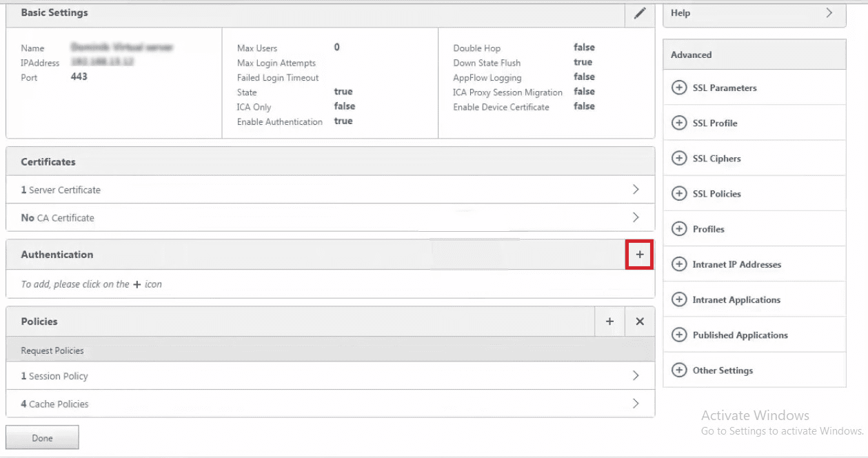
Task: Add Profiles from the Advanced panel
Action: click(679, 228)
